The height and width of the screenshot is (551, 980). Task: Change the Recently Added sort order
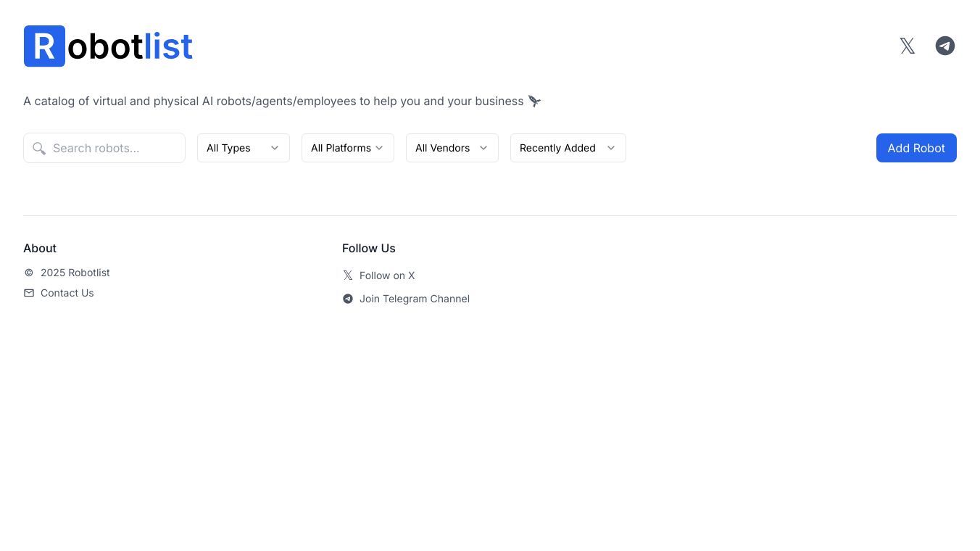point(568,148)
